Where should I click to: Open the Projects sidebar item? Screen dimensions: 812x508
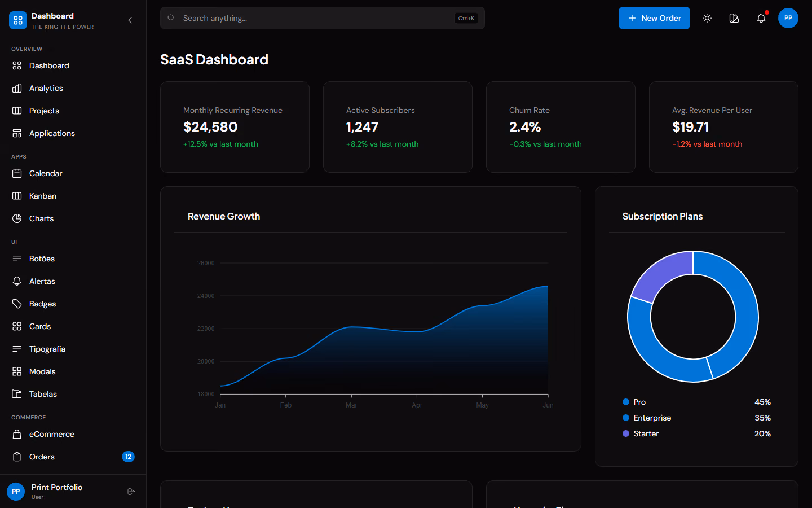pos(73,111)
